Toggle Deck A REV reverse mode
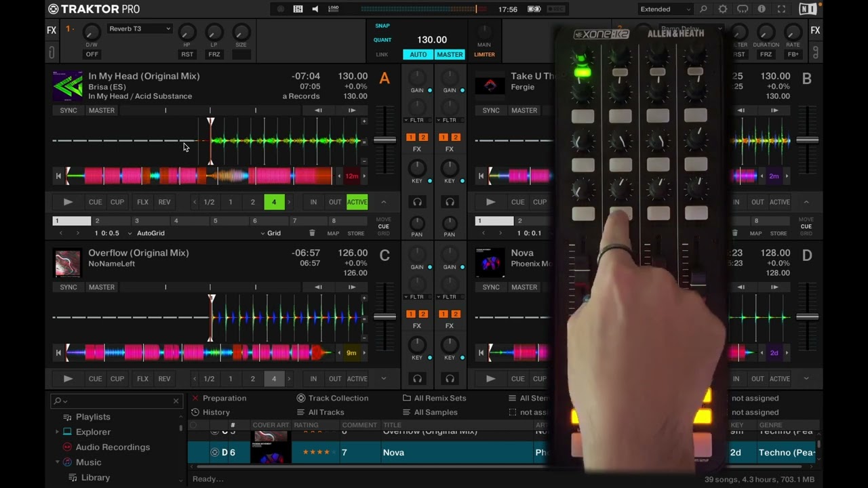The image size is (868, 488). [164, 202]
